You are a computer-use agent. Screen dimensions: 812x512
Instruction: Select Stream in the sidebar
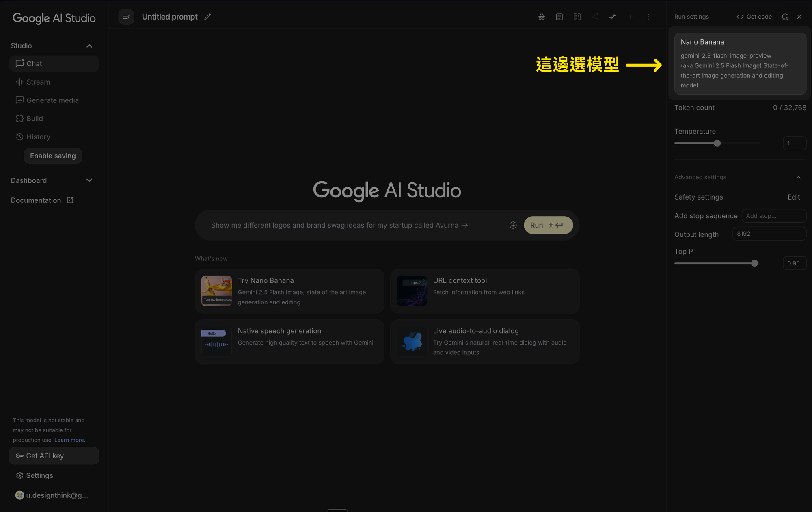(54, 82)
